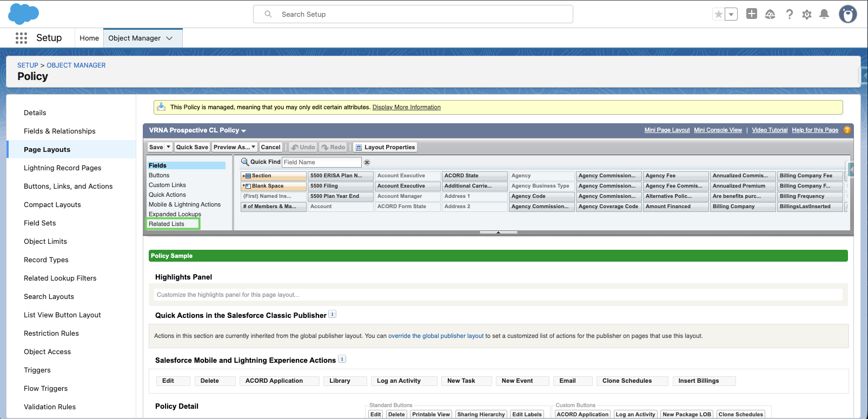Viewport: 868px width, 419px height.
Task: Click Quick Save
Action: [192, 147]
